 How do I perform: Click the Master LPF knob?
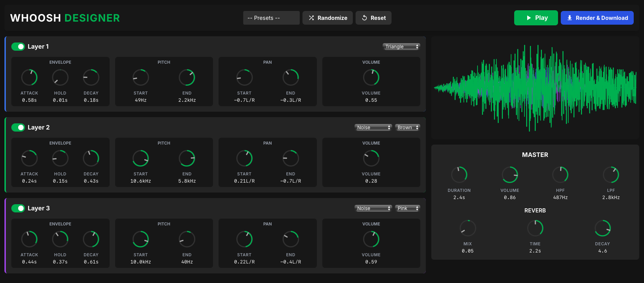(x=611, y=175)
